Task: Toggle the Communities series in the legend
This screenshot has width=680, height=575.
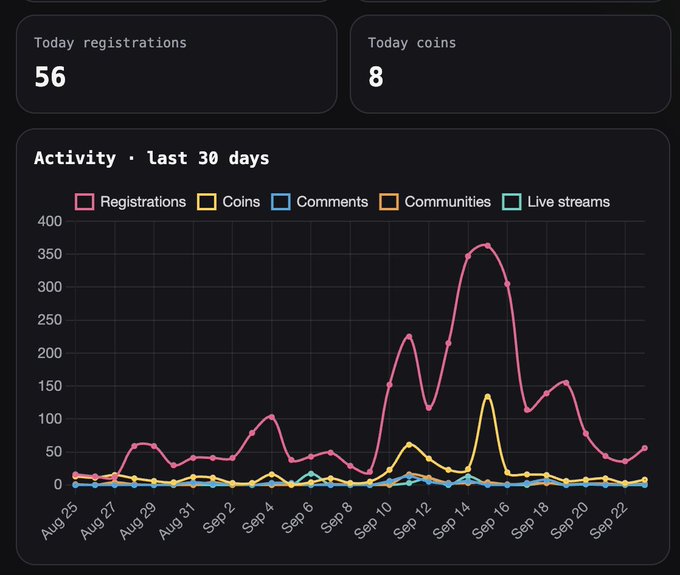Action: click(435, 202)
